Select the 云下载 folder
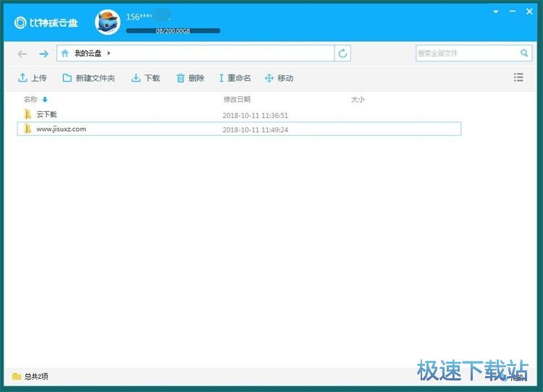 pos(239,114)
